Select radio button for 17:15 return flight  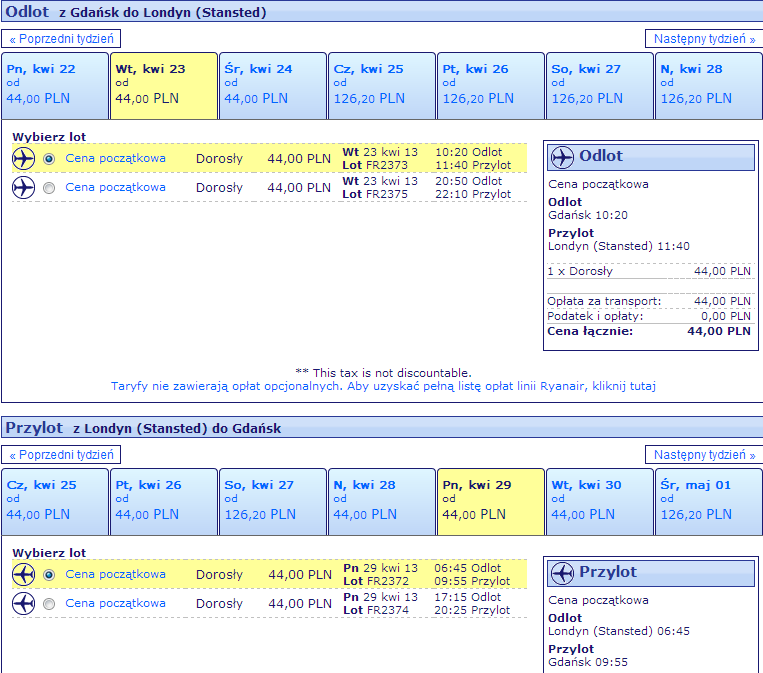tap(49, 604)
